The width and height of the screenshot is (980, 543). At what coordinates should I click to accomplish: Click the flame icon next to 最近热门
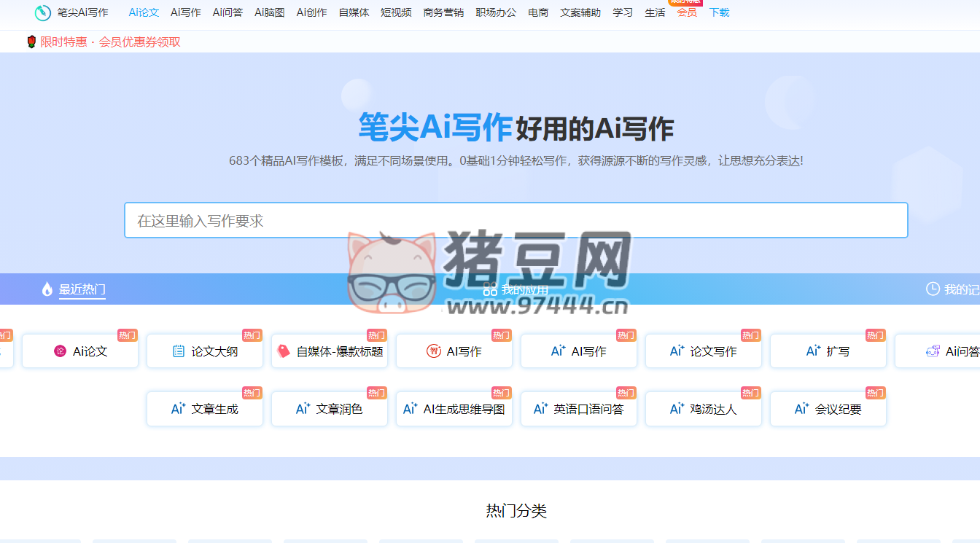tap(47, 289)
